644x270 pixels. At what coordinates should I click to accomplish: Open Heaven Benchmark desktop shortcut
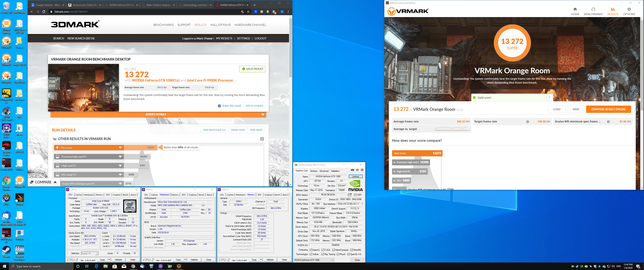tap(19, 253)
